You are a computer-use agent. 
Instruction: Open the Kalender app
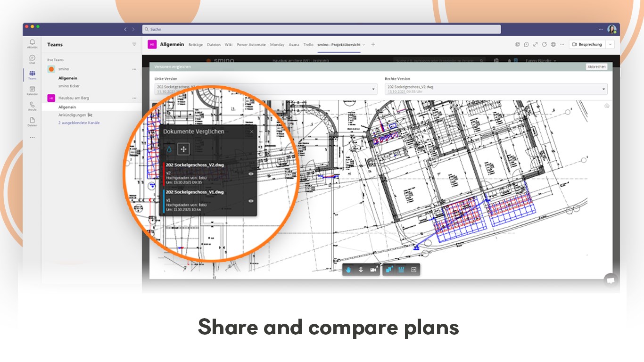[32, 90]
